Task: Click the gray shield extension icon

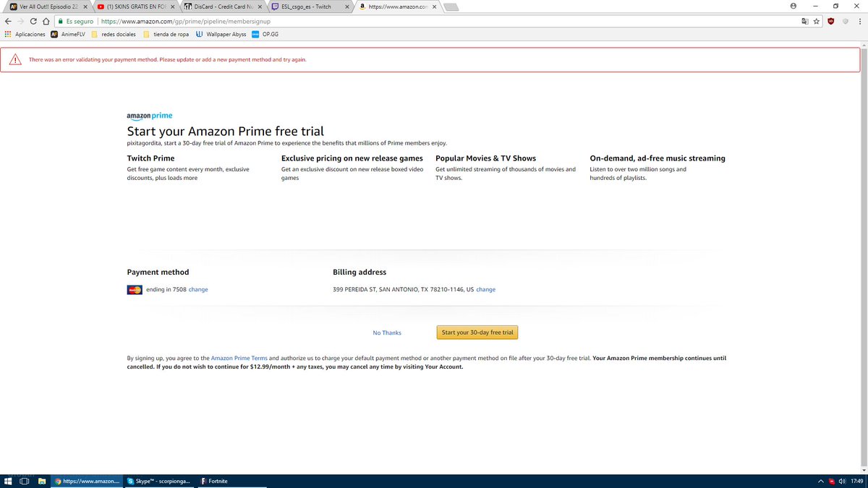Action: coord(846,22)
